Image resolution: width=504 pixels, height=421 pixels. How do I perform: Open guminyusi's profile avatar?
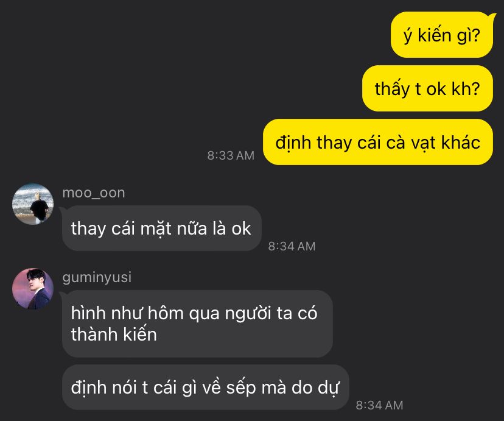pyautogui.click(x=33, y=289)
